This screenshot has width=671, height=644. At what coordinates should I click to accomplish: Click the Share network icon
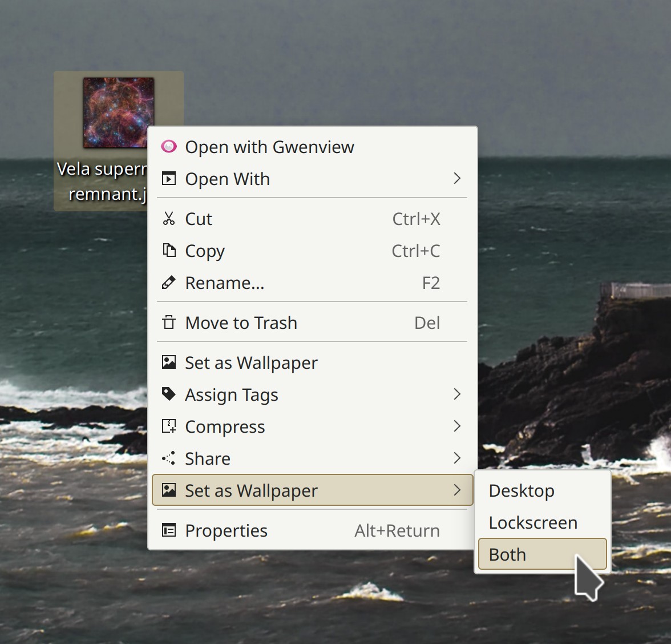point(169,458)
